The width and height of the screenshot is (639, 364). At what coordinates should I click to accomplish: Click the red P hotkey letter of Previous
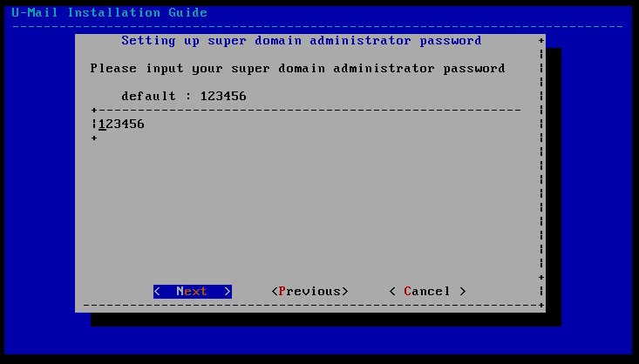(282, 292)
